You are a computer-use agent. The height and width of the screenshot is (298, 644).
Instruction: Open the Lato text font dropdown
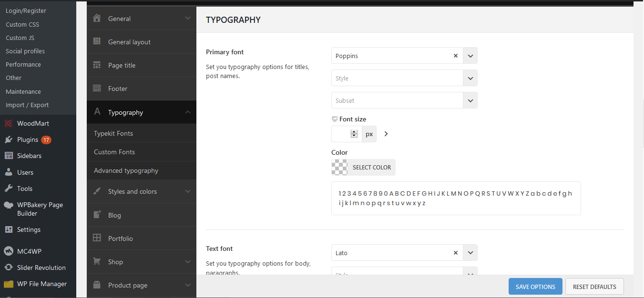coord(470,253)
